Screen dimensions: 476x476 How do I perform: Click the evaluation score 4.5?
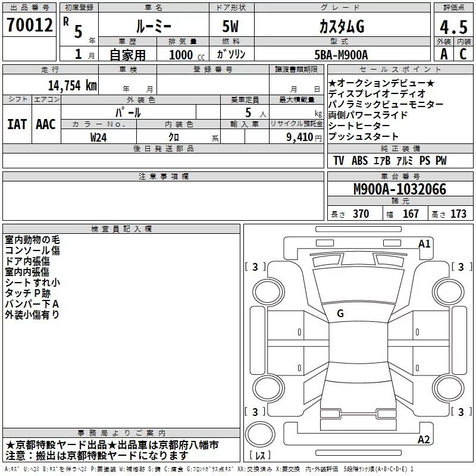coord(453,27)
